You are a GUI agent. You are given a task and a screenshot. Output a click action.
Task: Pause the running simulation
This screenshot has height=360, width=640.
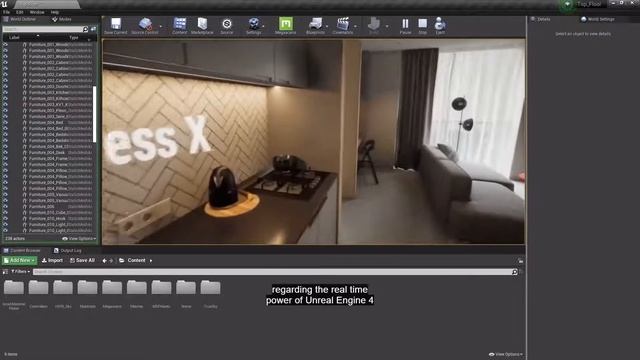pyautogui.click(x=405, y=24)
